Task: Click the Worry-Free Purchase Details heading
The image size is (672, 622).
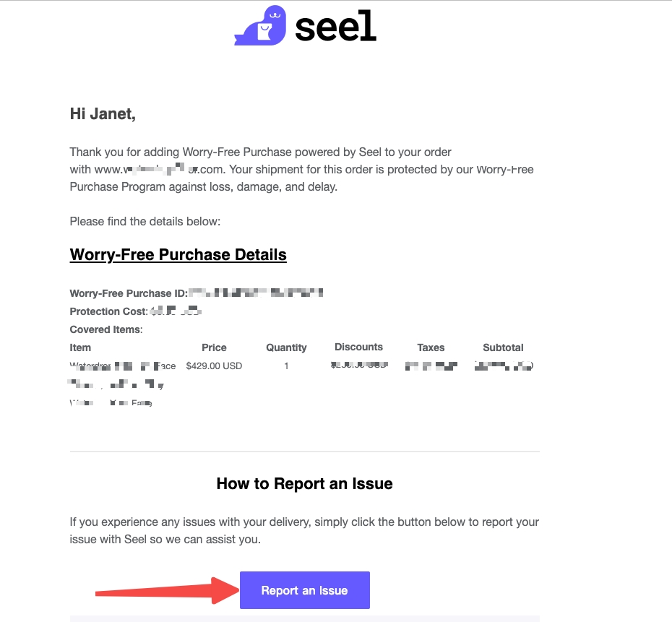Action: (178, 254)
